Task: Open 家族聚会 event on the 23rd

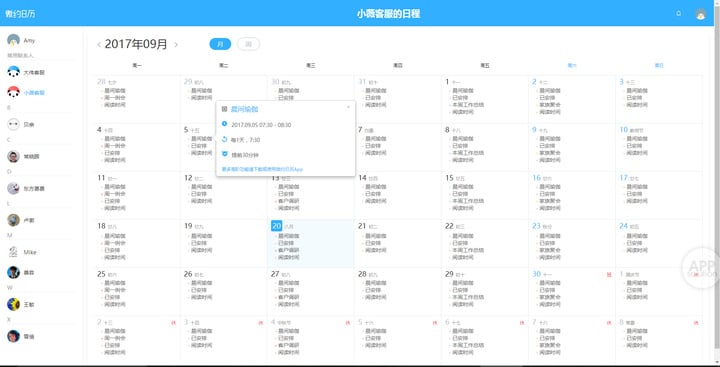Action: [549, 250]
